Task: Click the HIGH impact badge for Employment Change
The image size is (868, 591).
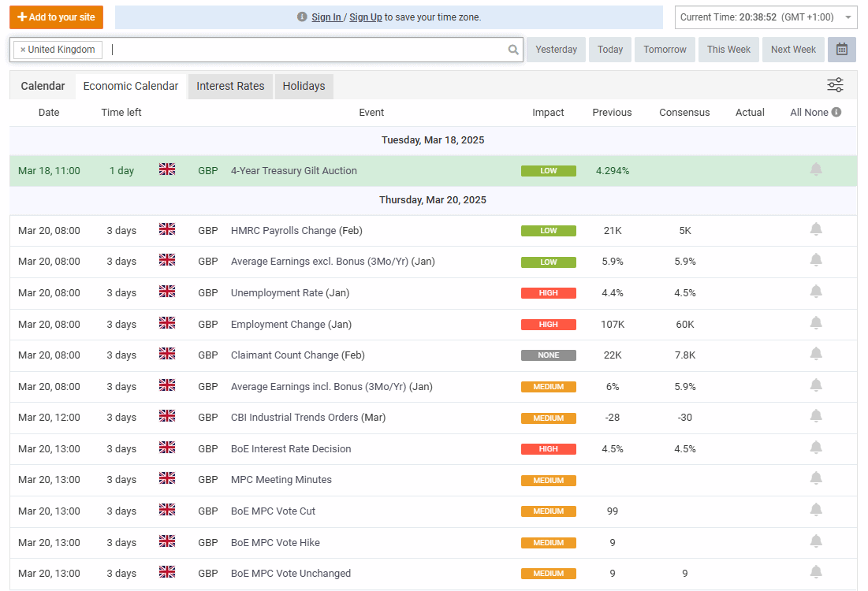Action: (548, 325)
